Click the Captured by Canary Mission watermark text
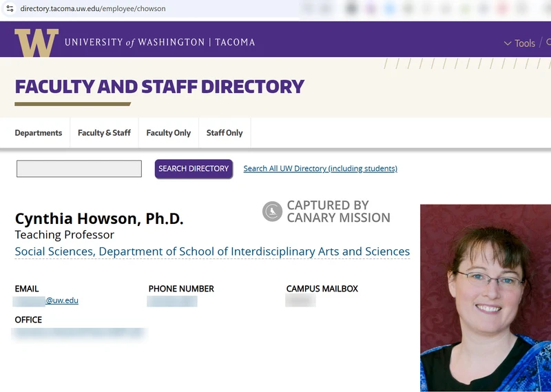This screenshot has width=551, height=392. (x=338, y=212)
